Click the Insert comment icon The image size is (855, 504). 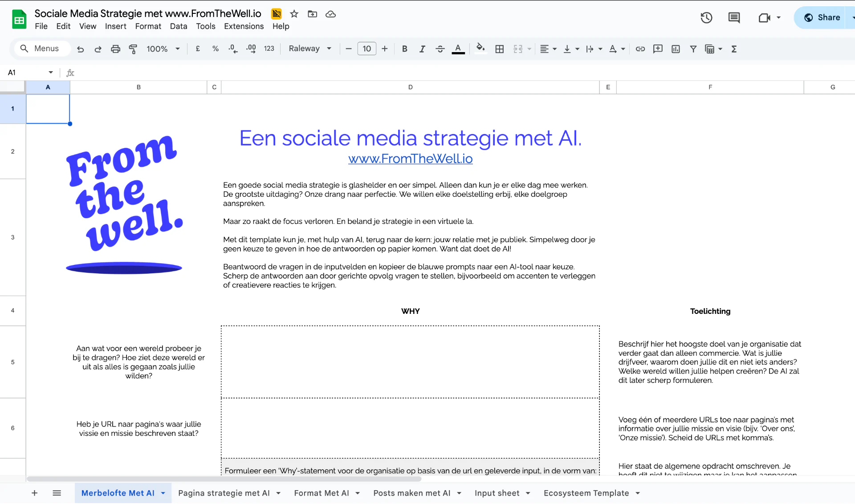(658, 49)
